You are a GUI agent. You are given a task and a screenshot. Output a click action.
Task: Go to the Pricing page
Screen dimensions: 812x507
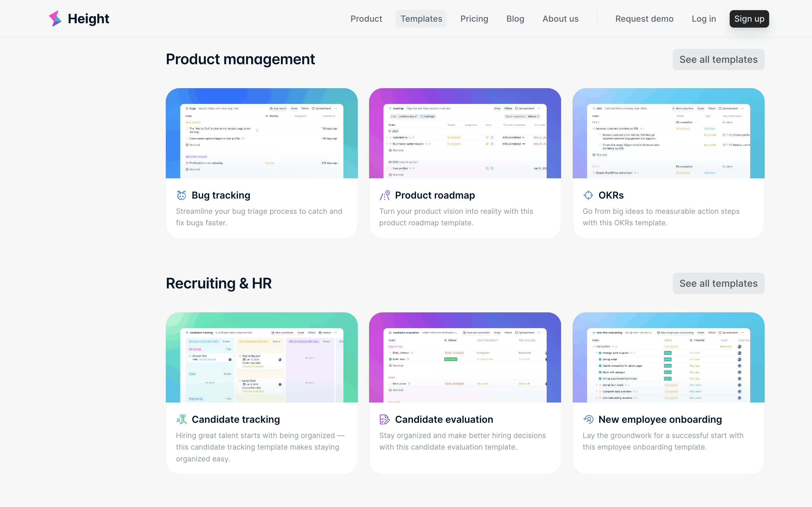[x=474, y=19]
